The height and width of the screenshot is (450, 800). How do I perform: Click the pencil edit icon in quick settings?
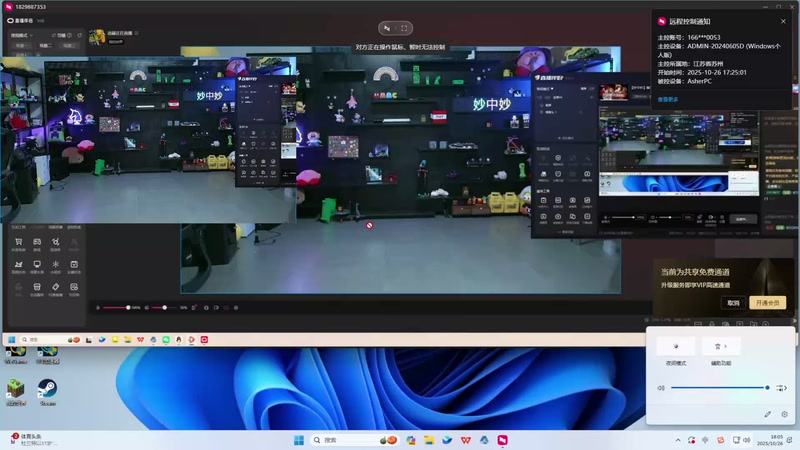[x=767, y=414]
